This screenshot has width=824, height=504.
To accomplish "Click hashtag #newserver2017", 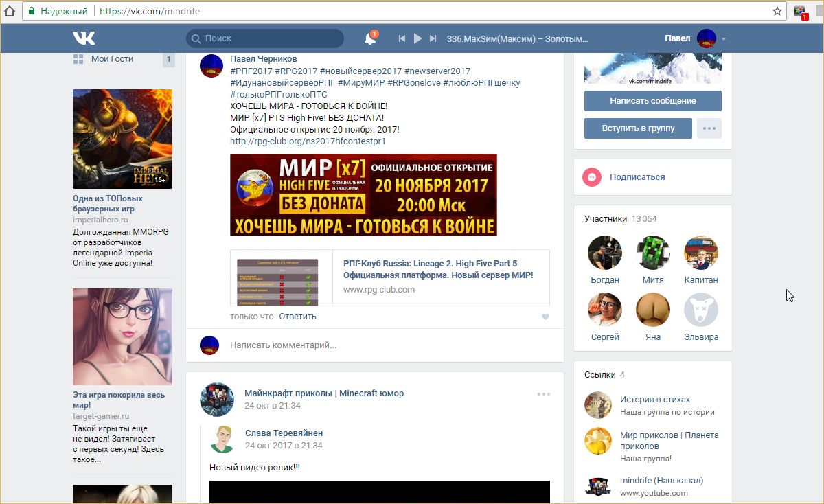I will (437, 71).
